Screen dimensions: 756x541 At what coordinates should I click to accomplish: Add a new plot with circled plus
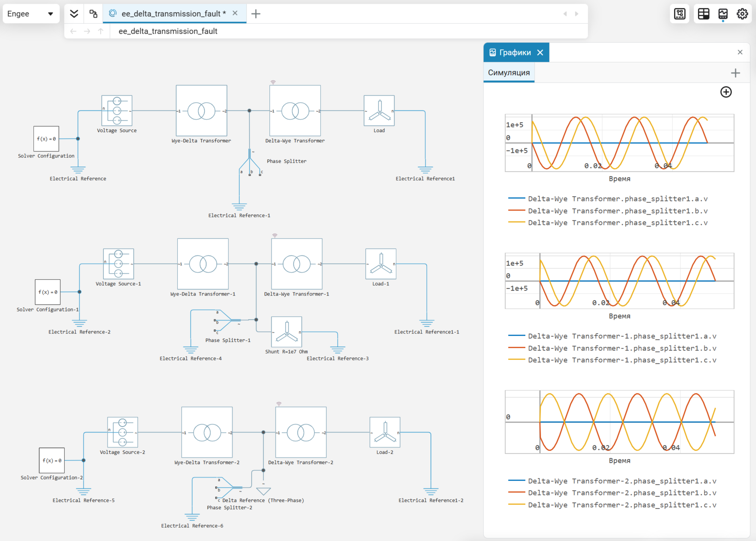tap(726, 92)
